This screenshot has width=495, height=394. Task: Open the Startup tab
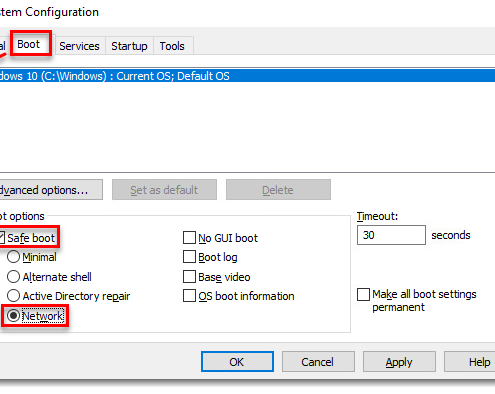[x=129, y=46]
